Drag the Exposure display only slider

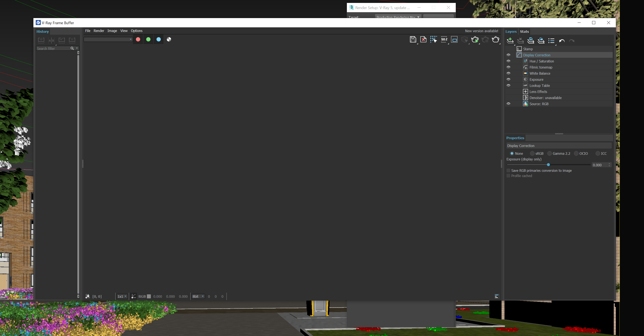549,165
